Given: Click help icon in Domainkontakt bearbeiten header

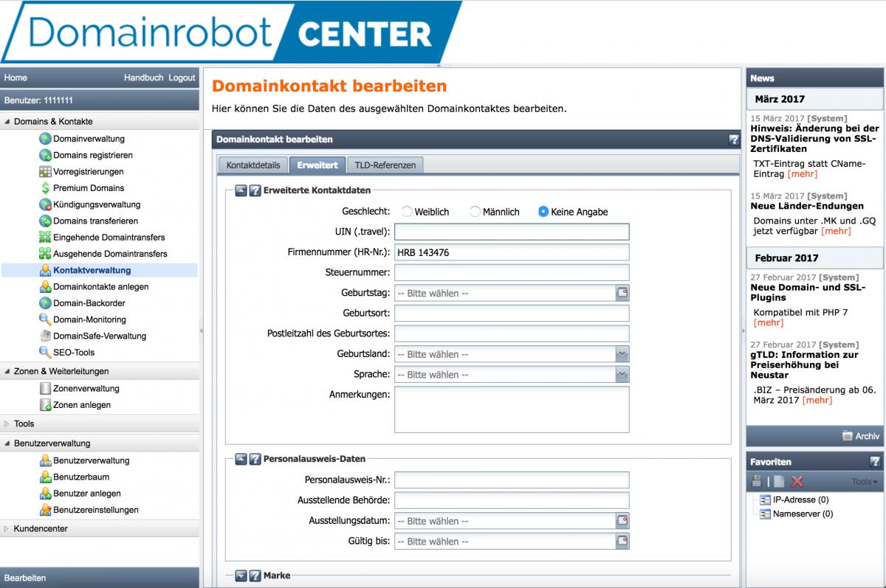Looking at the screenshot, I should coord(733,139).
